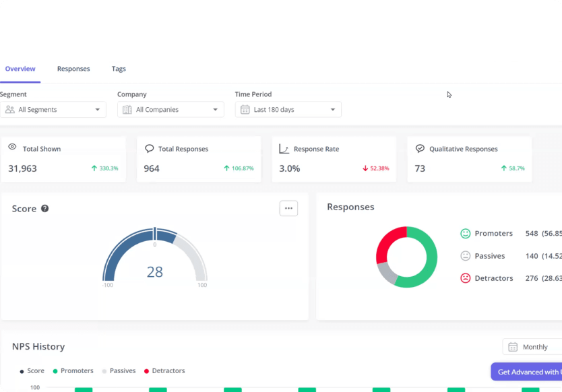Image resolution: width=562 pixels, height=392 pixels.
Task: Click the eye icon on Total Shown card
Action: 12,148
